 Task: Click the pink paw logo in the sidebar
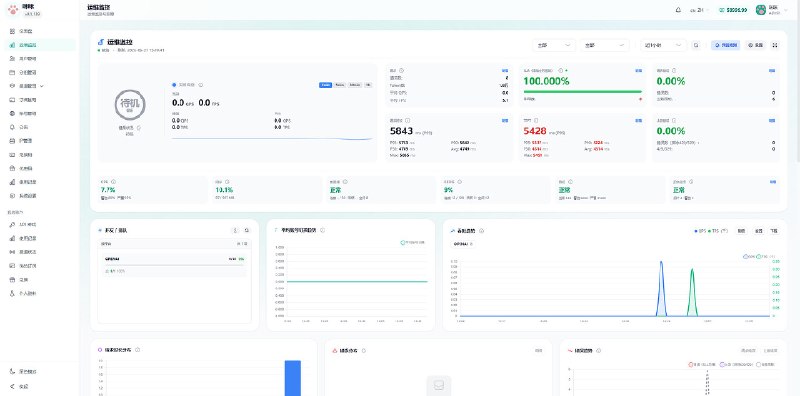(x=13, y=9)
